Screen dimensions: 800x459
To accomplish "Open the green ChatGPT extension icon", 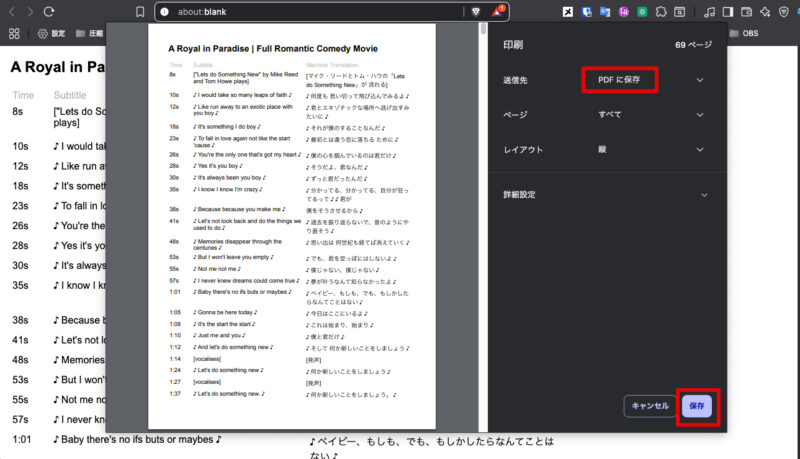I will pyautogui.click(x=642, y=12).
